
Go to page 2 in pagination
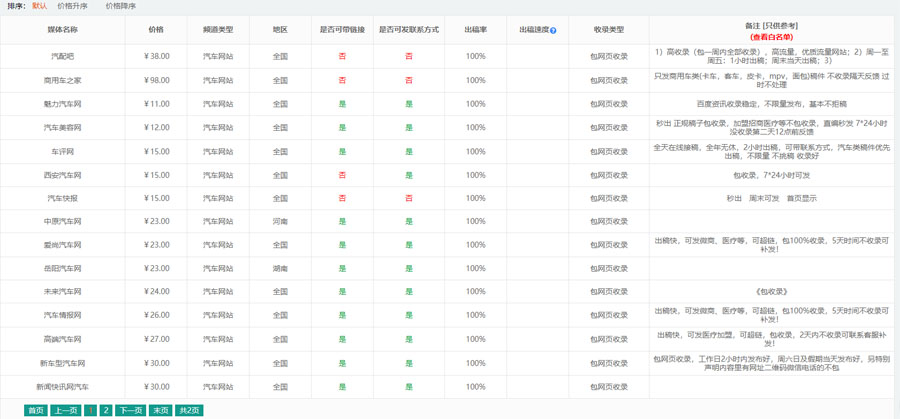[x=106, y=410]
